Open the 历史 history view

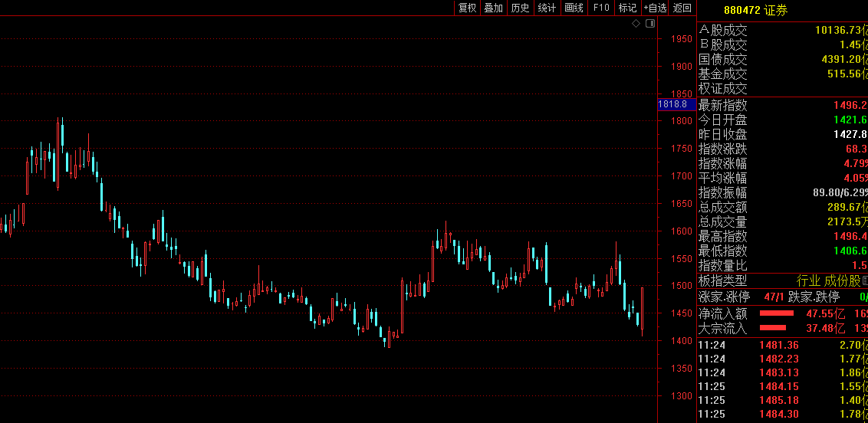coord(520,8)
